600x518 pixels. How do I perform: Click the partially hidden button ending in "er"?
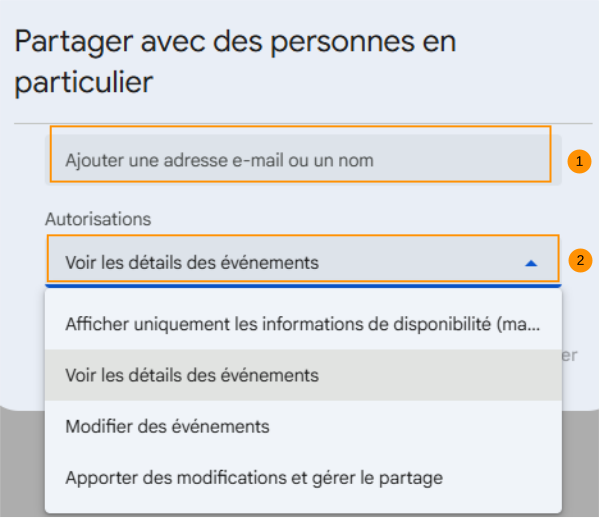point(569,355)
